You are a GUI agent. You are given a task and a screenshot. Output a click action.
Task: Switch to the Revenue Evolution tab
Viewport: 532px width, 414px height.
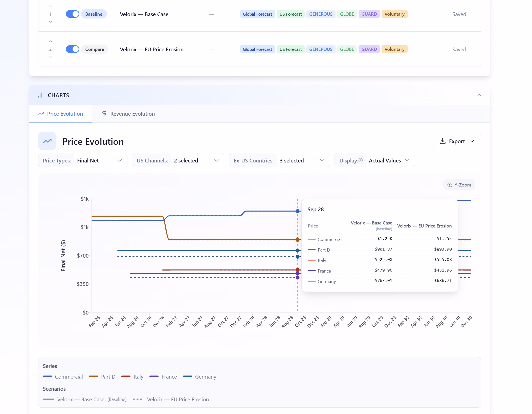tap(128, 114)
